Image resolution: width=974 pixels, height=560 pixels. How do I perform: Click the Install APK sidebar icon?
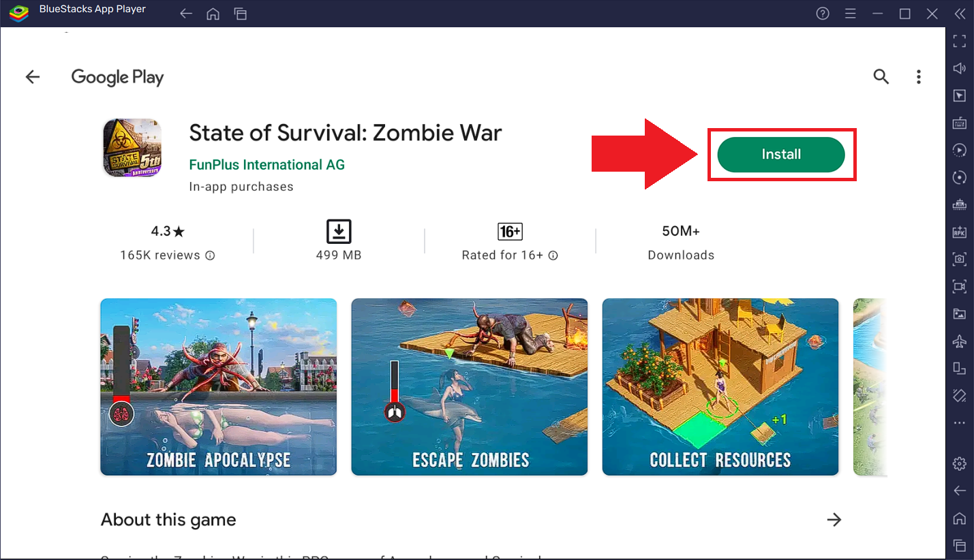click(x=960, y=232)
